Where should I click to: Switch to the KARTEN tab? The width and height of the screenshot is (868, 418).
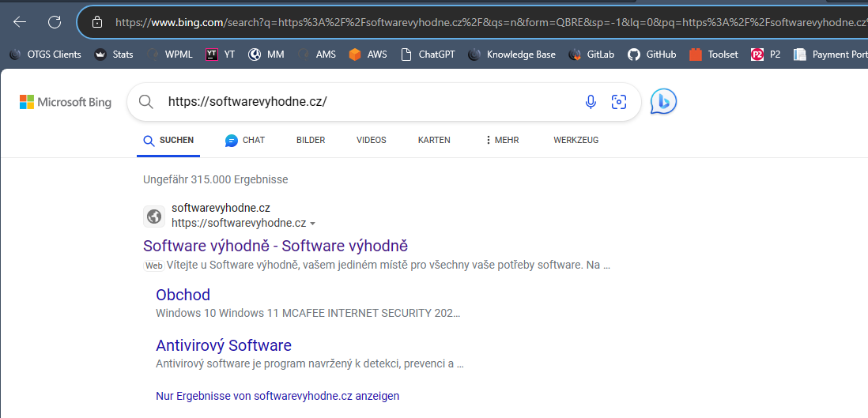point(434,140)
